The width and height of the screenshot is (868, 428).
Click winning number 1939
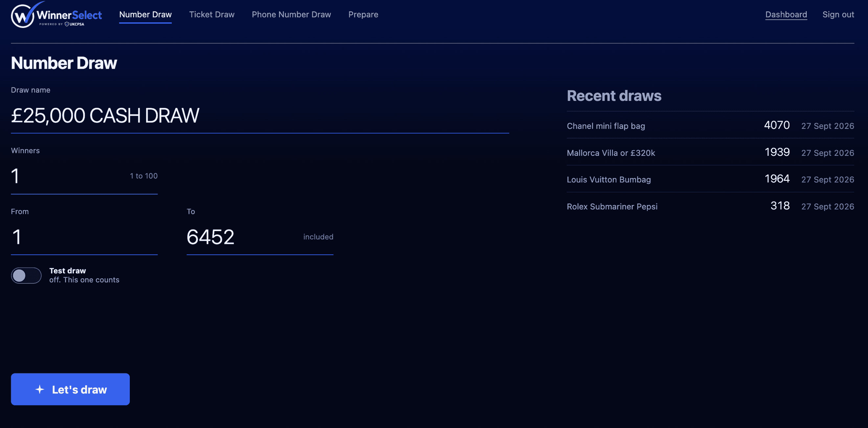pyautogui.click(x=777, y=153)
